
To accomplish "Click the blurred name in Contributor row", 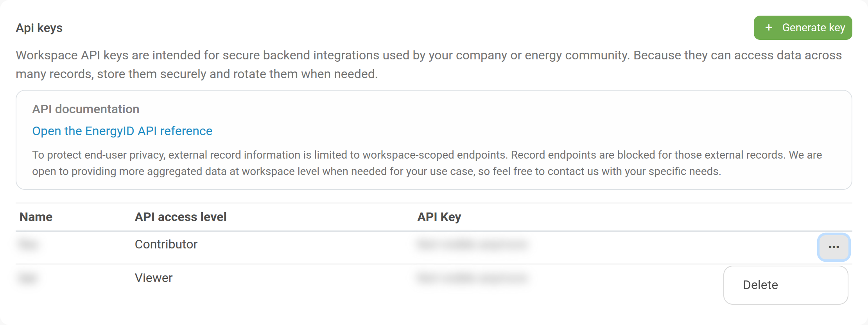I will point(28,245).
